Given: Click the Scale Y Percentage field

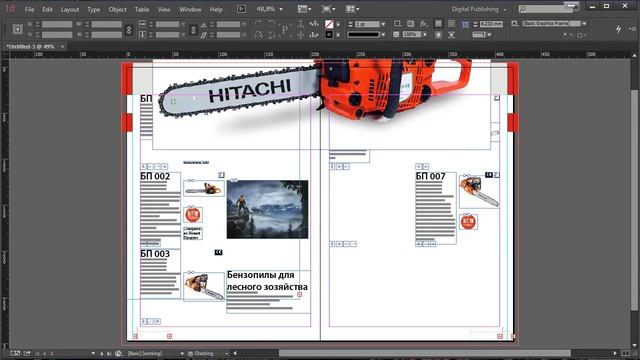Looking at the screenshot, I should tap(167, 35).
